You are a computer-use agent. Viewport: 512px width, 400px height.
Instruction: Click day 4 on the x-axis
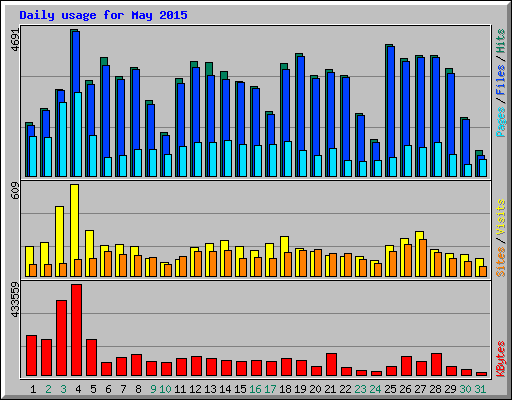[78, 389]
